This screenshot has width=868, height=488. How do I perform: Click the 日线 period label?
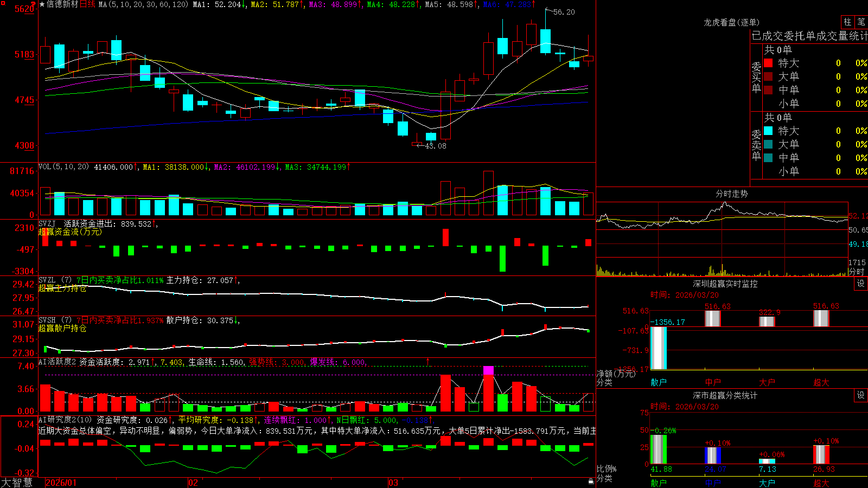88,4
